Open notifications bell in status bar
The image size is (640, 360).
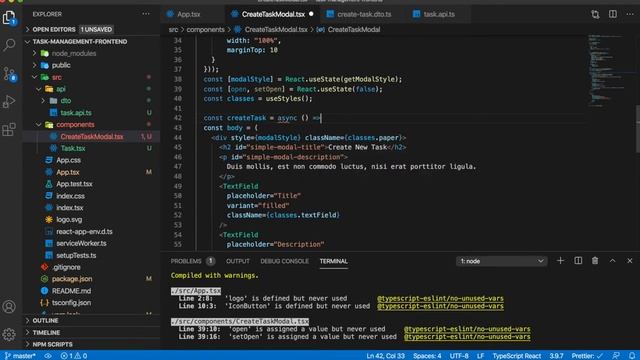coord(632,356)
